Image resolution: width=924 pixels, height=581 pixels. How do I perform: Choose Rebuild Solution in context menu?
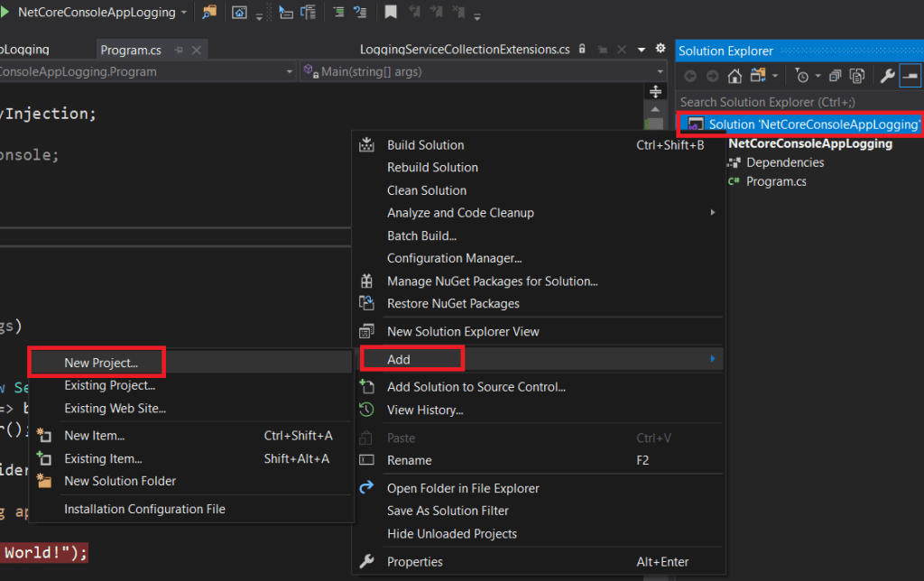[432, 168]
